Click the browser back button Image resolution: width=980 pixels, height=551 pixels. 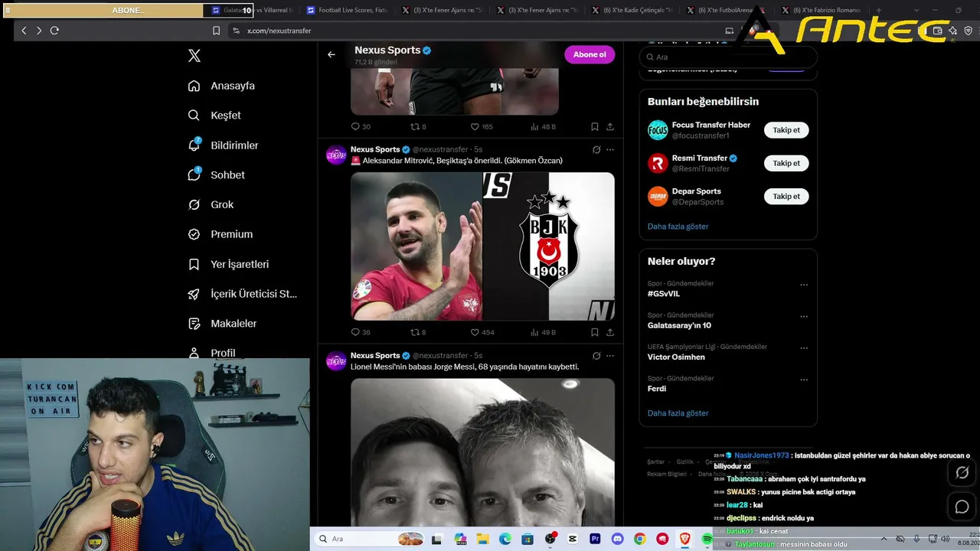(x=24, y=31)
